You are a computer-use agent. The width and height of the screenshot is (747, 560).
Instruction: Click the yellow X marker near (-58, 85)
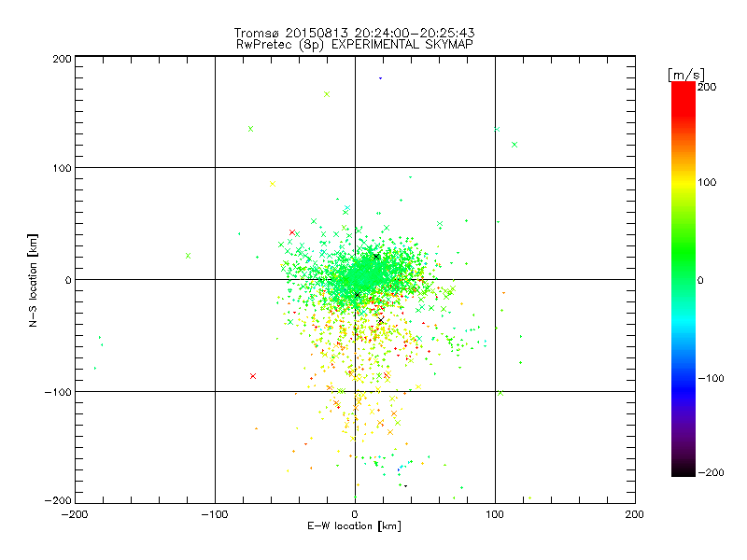pyautogui.click(x=273, y=184)
